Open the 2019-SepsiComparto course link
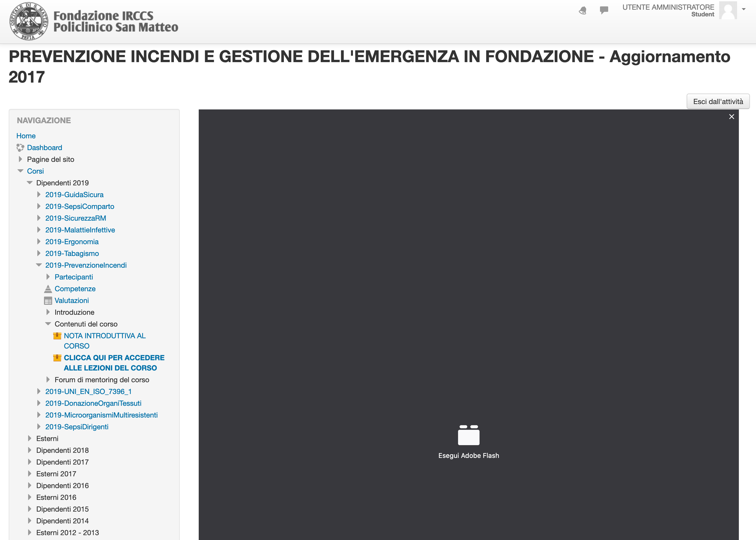 click(x=80, y=207)
